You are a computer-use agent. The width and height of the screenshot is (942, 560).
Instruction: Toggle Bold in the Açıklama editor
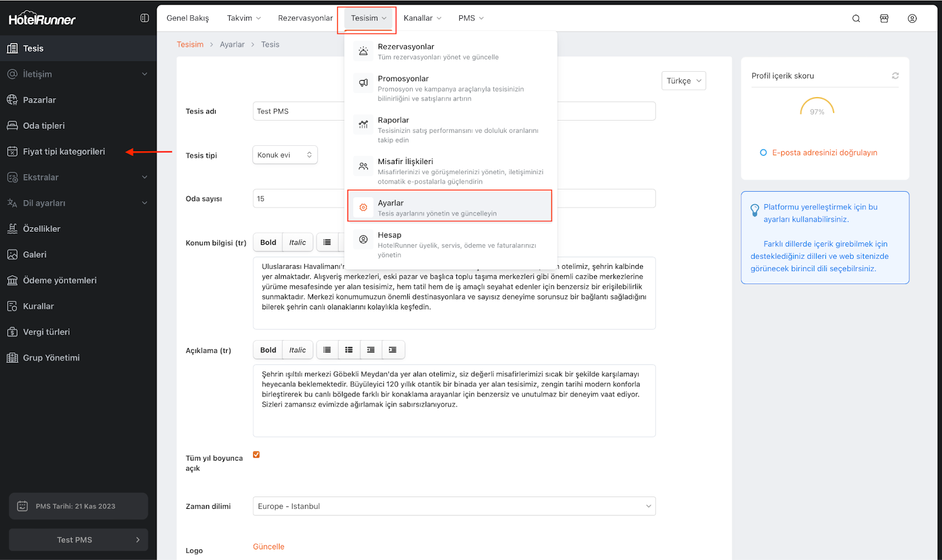pos(268,350)
